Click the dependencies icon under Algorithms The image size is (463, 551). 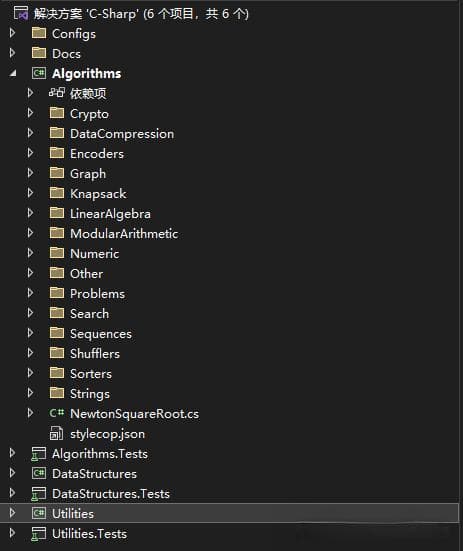(x=57, y=93)
